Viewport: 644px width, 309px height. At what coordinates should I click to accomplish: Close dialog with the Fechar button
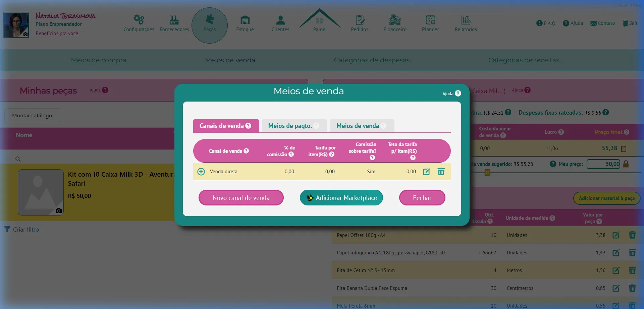coord(422,198)
